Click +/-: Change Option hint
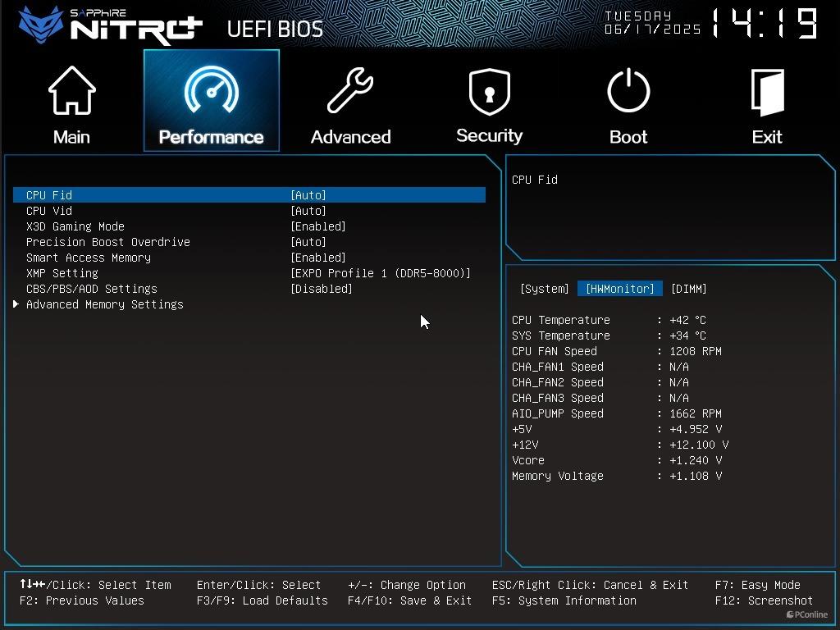840x630 pixels. [407, 585]
